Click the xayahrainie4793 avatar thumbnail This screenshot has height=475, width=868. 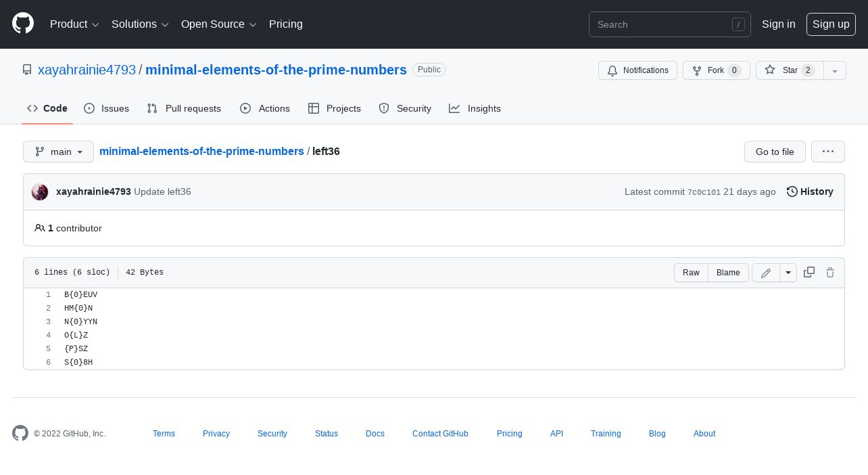[40, 191]
